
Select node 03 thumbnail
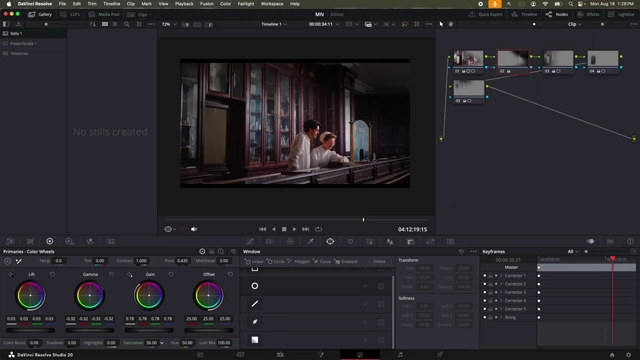click(558, 58)
